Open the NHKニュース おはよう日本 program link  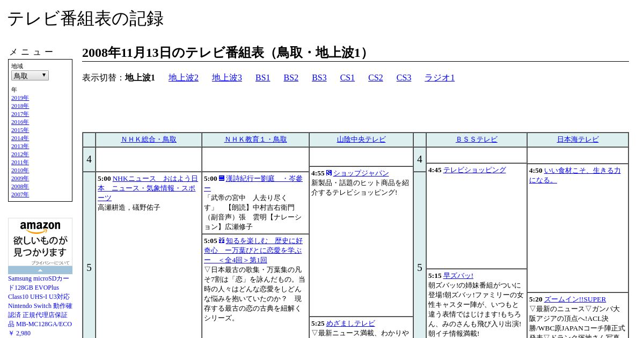(x=148, y=188)
